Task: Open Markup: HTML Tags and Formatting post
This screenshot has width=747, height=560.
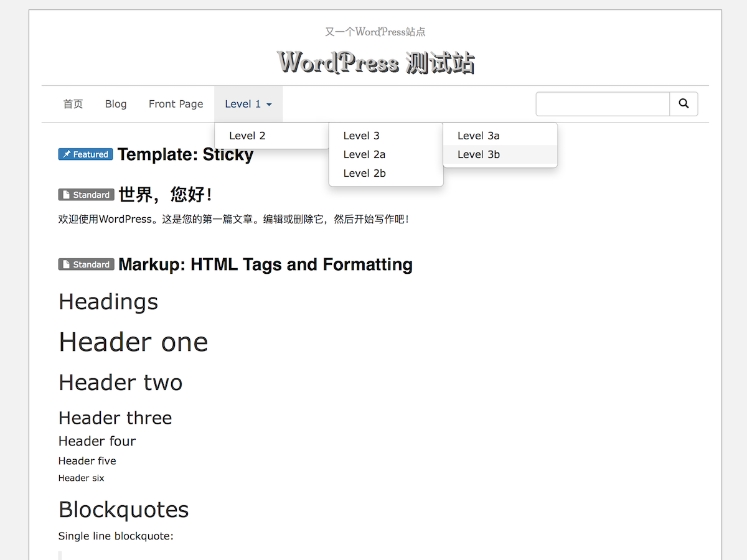Action: pos(265,264)
